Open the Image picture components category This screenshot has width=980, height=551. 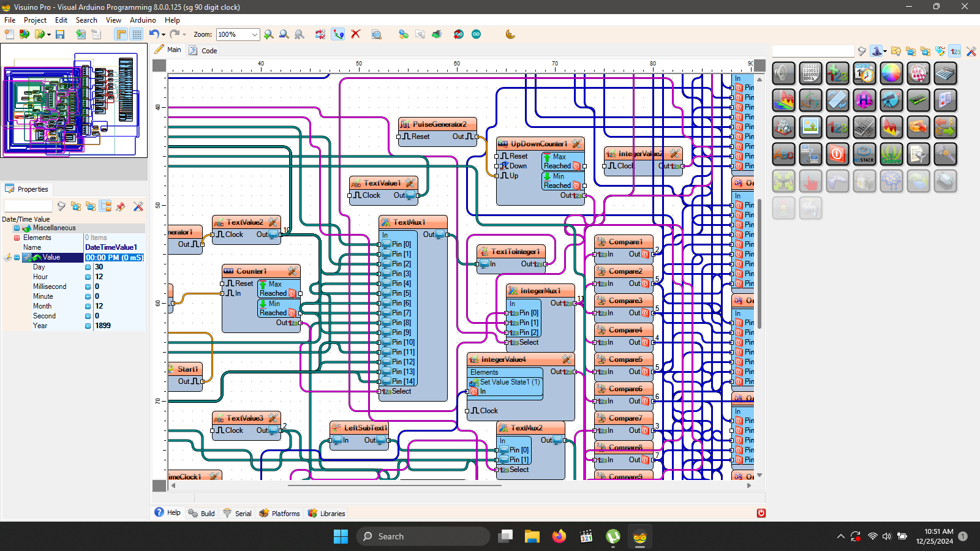click(810, 127)
